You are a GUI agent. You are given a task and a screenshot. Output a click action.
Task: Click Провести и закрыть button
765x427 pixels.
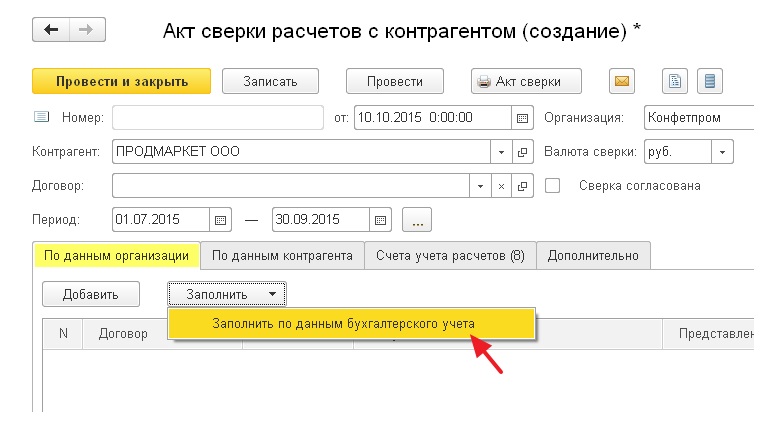tap(121, 81)
